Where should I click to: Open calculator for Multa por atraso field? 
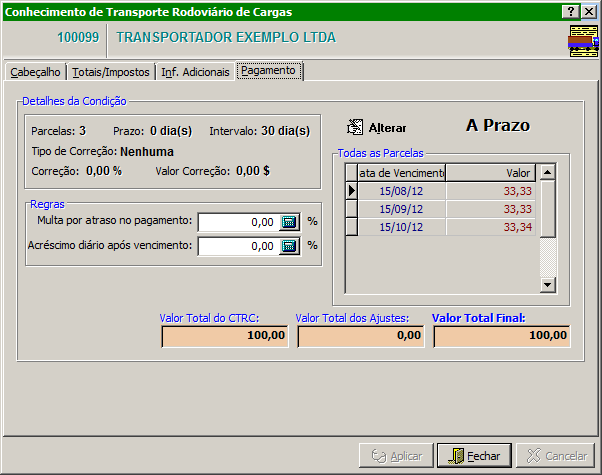coord(289,221)
